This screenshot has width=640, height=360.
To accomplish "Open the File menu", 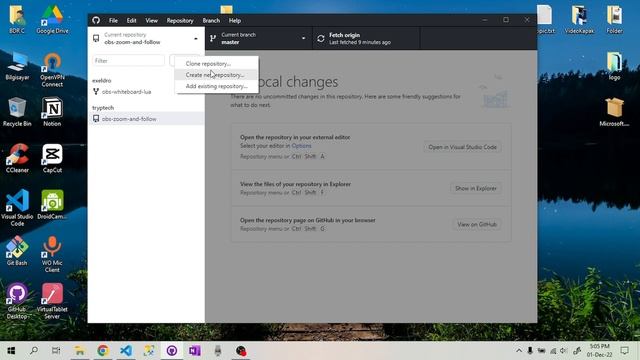I will coord(113,20).
